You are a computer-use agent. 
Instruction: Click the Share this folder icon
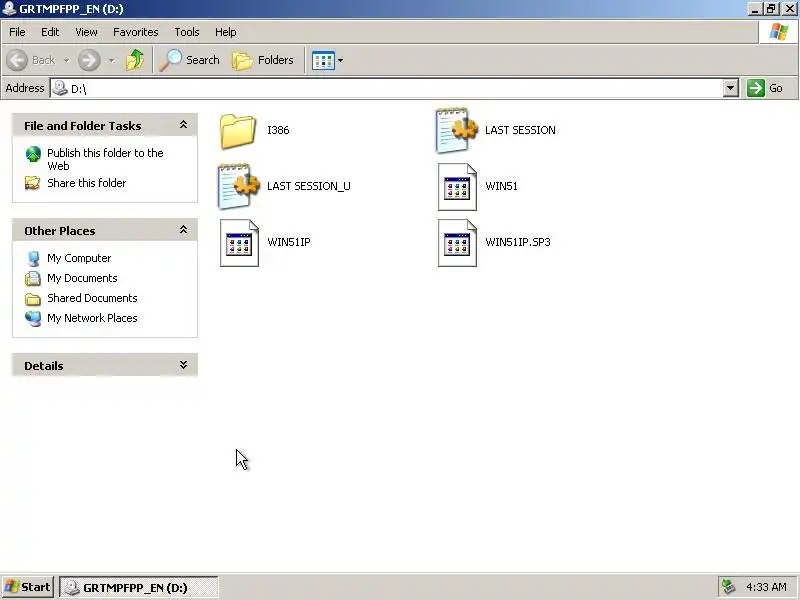coord(33,183)
